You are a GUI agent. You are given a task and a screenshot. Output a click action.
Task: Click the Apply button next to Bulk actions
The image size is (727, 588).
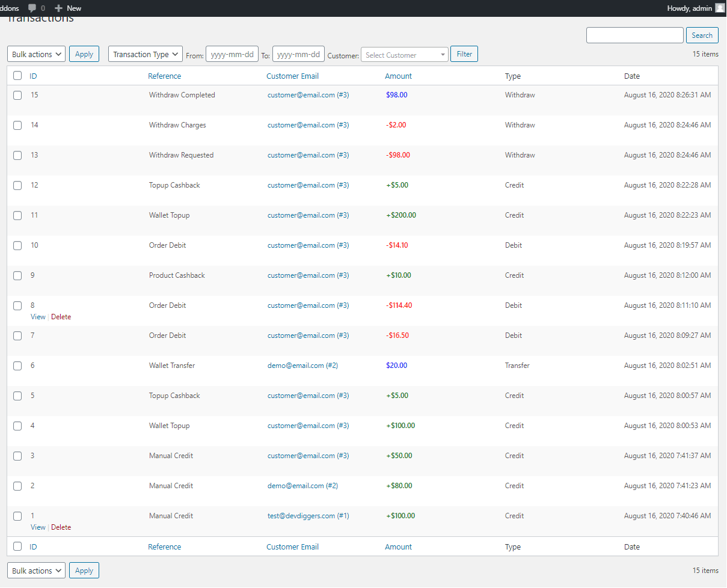84,54
